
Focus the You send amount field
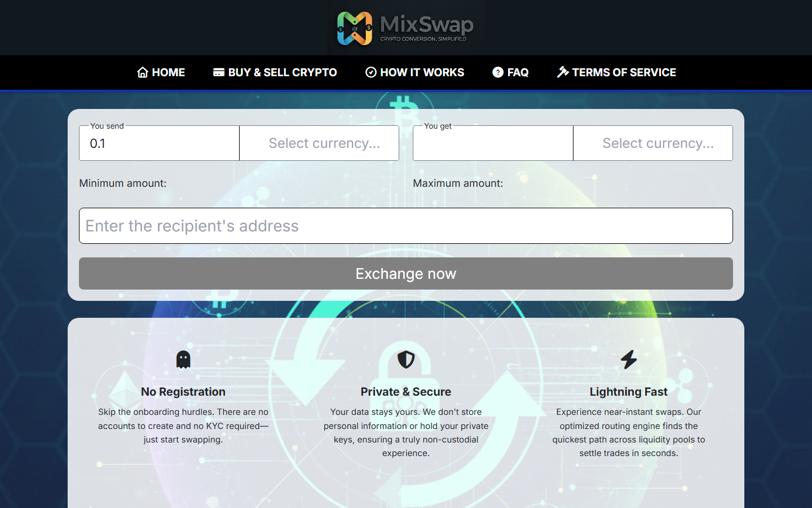pos(160,143)
